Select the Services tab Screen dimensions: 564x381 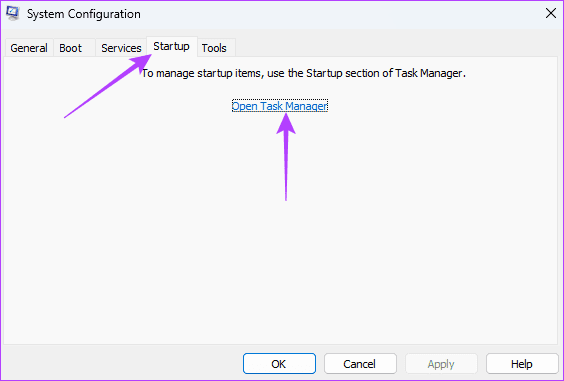(121, 48)
